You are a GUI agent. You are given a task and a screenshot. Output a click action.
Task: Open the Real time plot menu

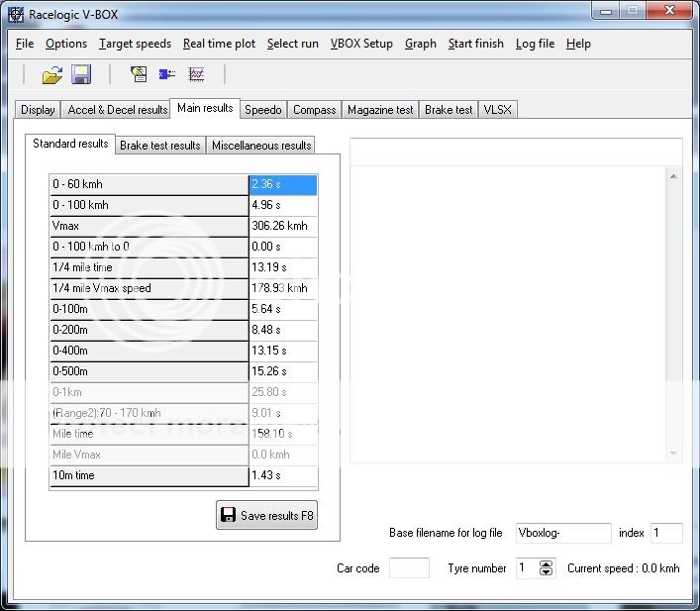pos(219,44)
